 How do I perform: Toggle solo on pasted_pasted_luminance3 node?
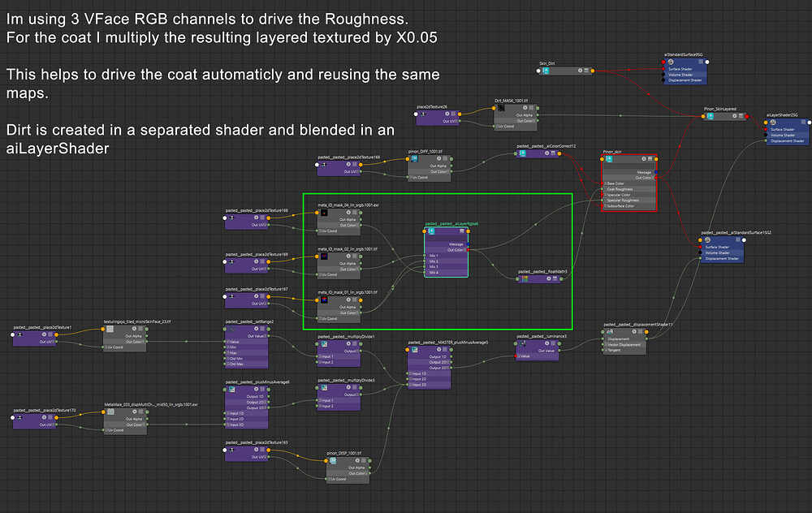(546, 343)
